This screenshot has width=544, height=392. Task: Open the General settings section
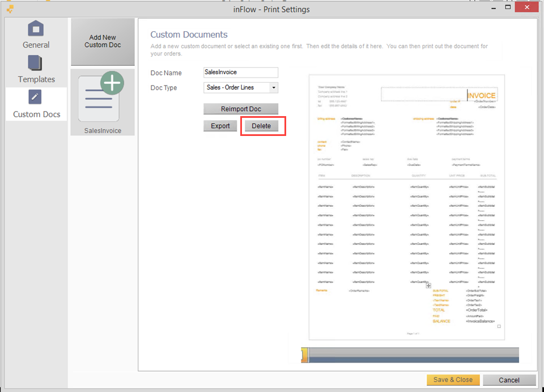pos(36,35)
